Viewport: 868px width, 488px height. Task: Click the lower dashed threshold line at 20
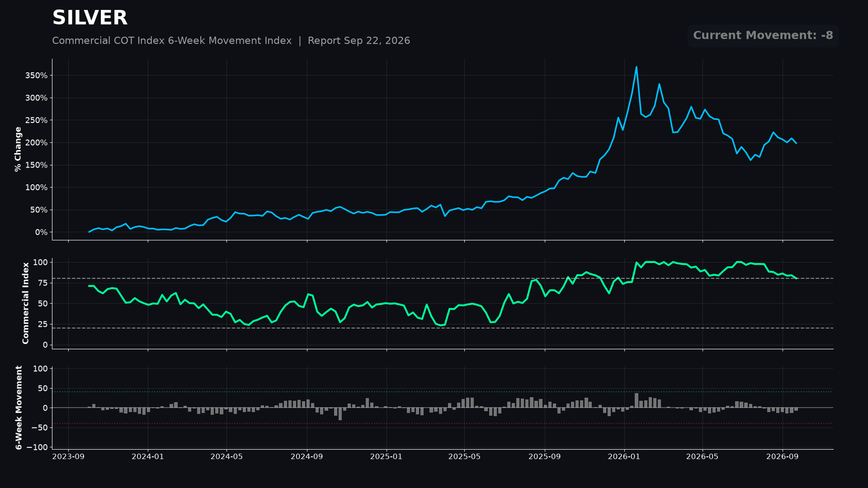tap(443, 328)
